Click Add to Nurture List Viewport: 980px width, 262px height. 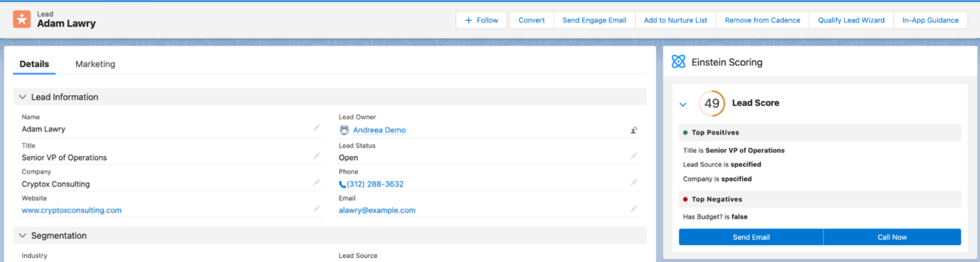(676, 20)
